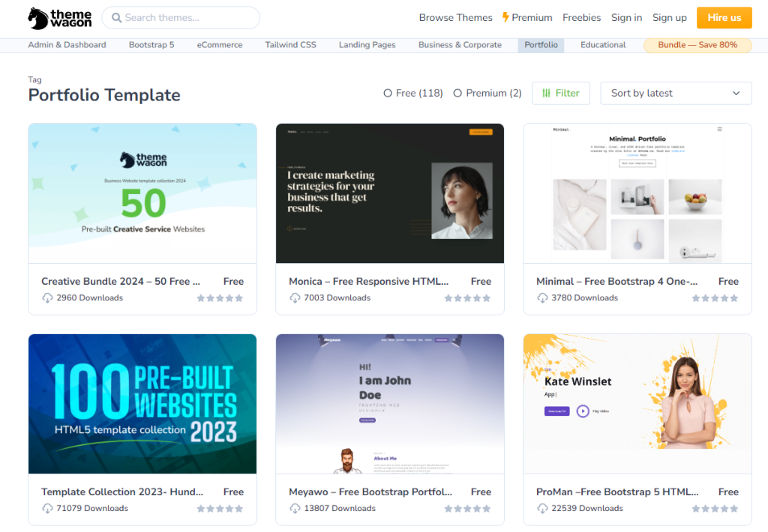768x532 pixels.
Task: Open the Sort by latest dropdown
Action: [675, 93]
